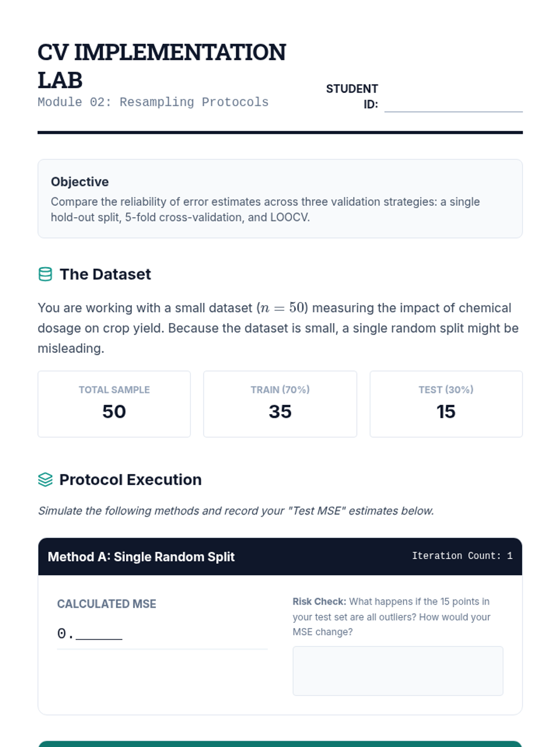
Task: Click the STUDENT ID label
Action: (352, 96)
